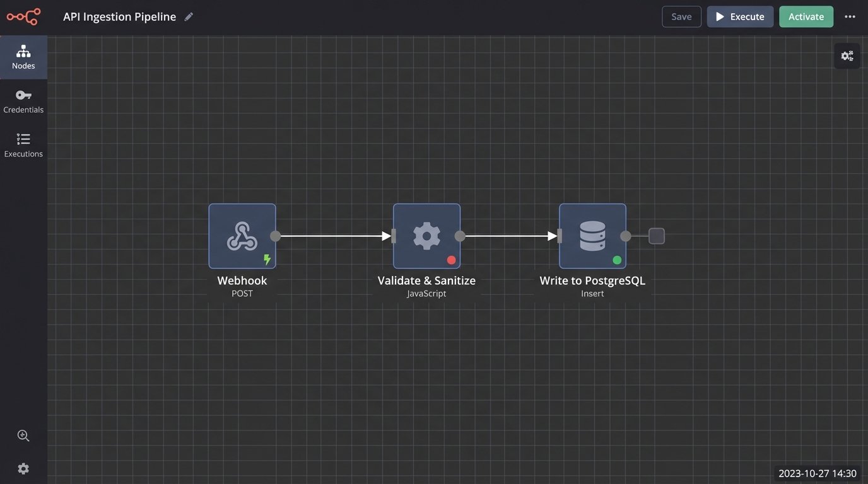Click the output connector dot of the Webhook node
The image size is (868, 484).
point(276,236)
